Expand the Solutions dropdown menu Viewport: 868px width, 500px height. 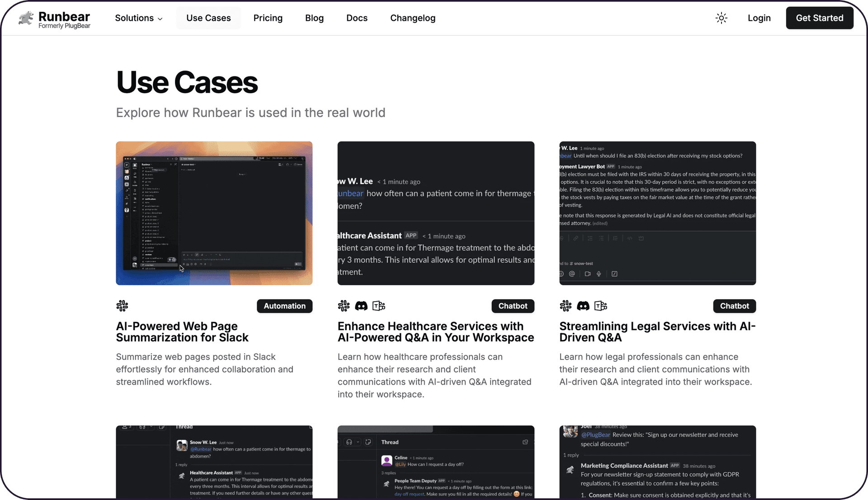click(x=138, y=18)
